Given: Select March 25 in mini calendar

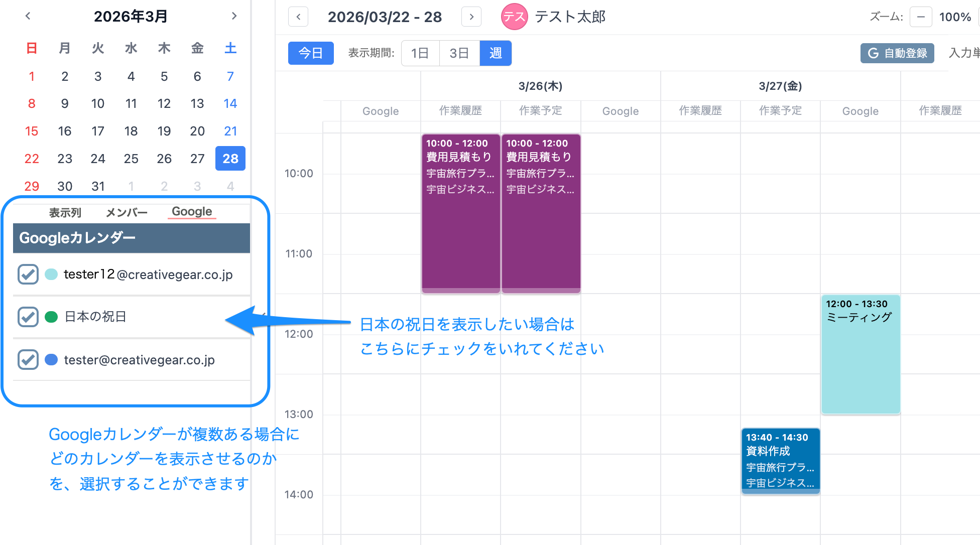Looking at the screenshot, I should (131, 159).
